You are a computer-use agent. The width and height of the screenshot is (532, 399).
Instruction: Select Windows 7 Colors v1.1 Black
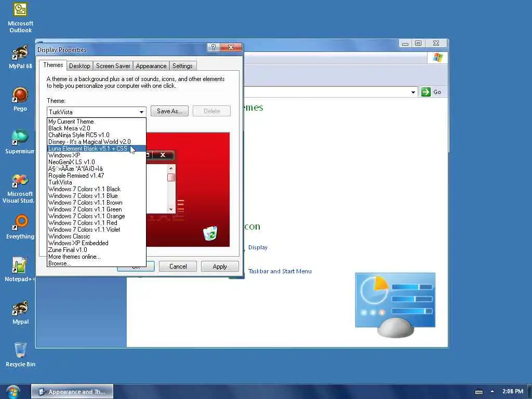pyautogui.click(x=96, y=189)
